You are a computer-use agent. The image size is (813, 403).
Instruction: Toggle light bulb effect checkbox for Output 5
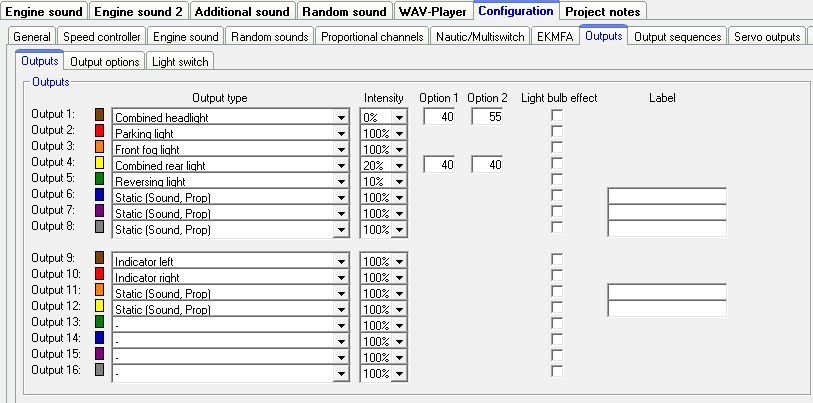click(x=557, y=180)
